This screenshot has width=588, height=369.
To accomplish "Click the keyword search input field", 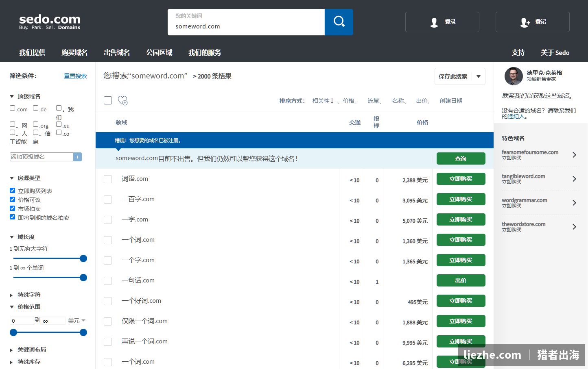I will click(x=246, y=22).
